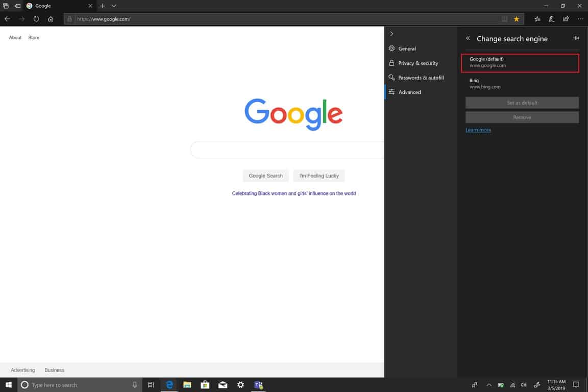Open Passwords & autofill settings
This screenshot has width=588, height=392.
421,78
